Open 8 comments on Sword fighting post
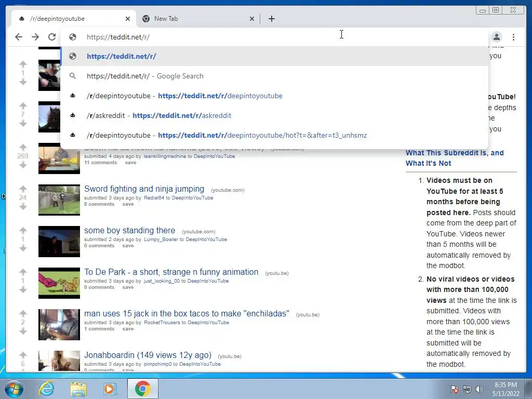 [x=99, y=204]
